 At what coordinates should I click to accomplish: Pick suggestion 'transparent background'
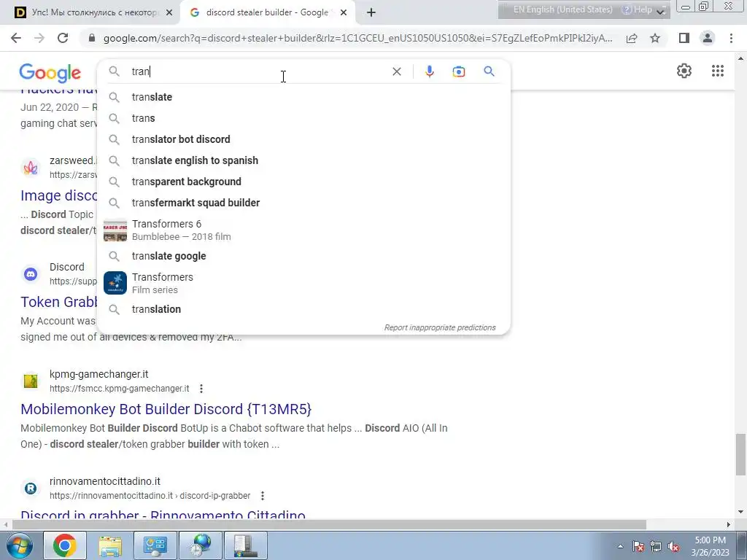(303, 182)
